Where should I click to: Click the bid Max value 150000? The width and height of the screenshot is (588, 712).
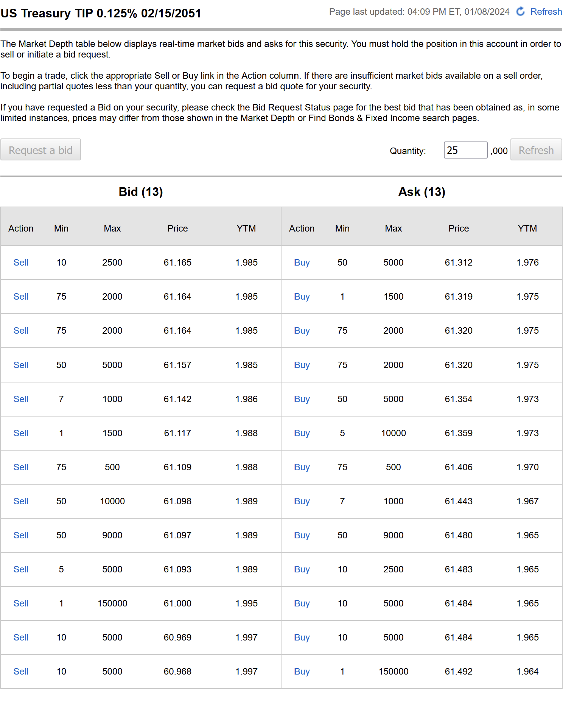[112, 603]
